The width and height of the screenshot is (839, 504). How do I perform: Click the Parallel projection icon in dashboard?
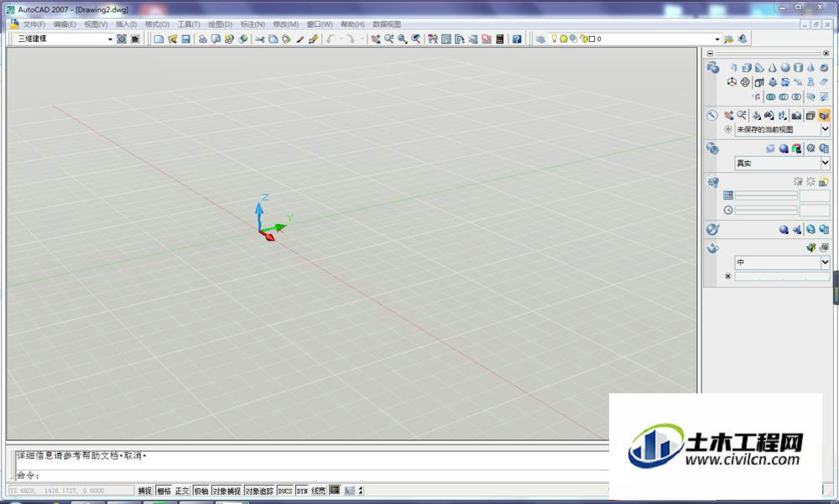810,115
